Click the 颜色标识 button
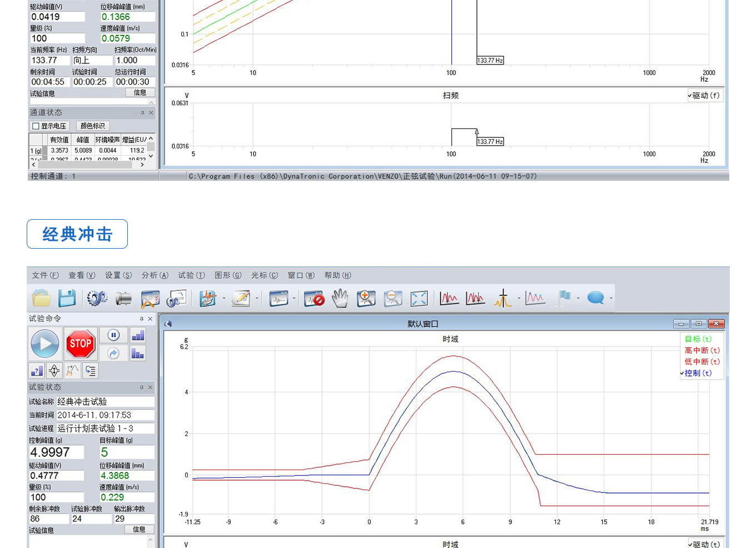 pos(92,126)
